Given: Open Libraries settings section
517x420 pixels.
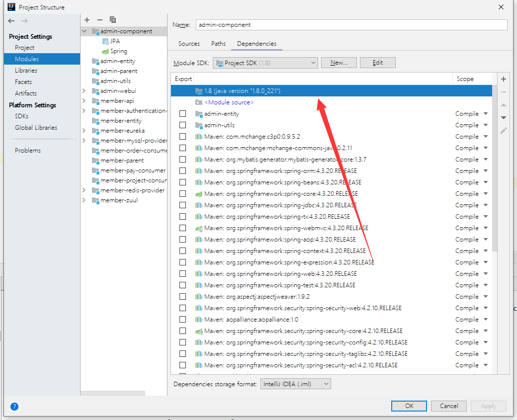Looking at the screenshot, I should coord(26,71).
